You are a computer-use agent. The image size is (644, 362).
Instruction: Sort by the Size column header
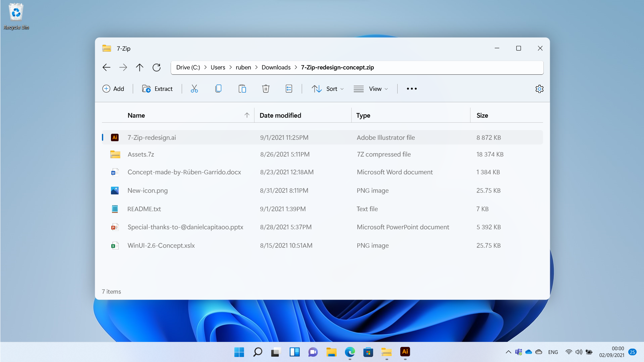click(482, 115)
